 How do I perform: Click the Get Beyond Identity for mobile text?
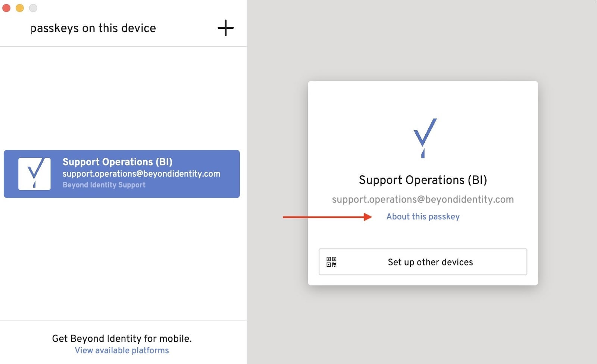coord(122,339)
